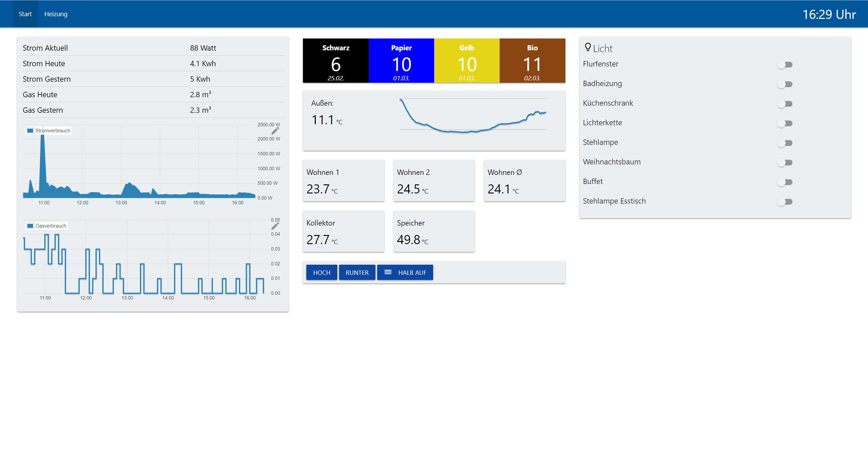Click the edit pencil on Stromverbrauch chart
The image size is (868, 471).
coord(275,131)
